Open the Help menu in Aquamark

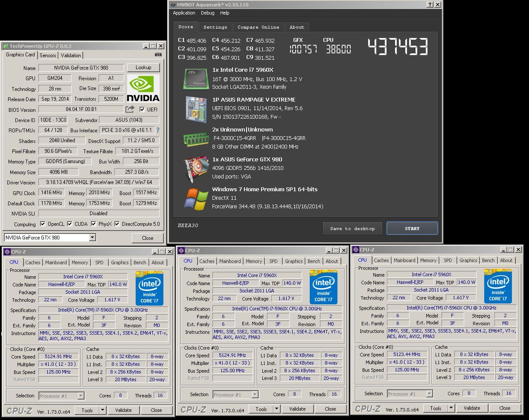(x=225, y=13)
